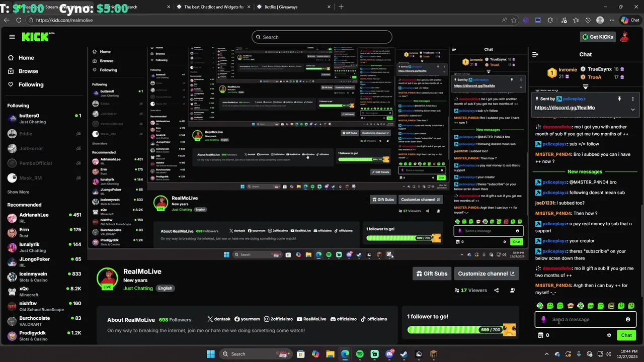Open pinned message three-dot options
Screen dimensions: 644x362
pyautogui.click(x=632, y=99)
